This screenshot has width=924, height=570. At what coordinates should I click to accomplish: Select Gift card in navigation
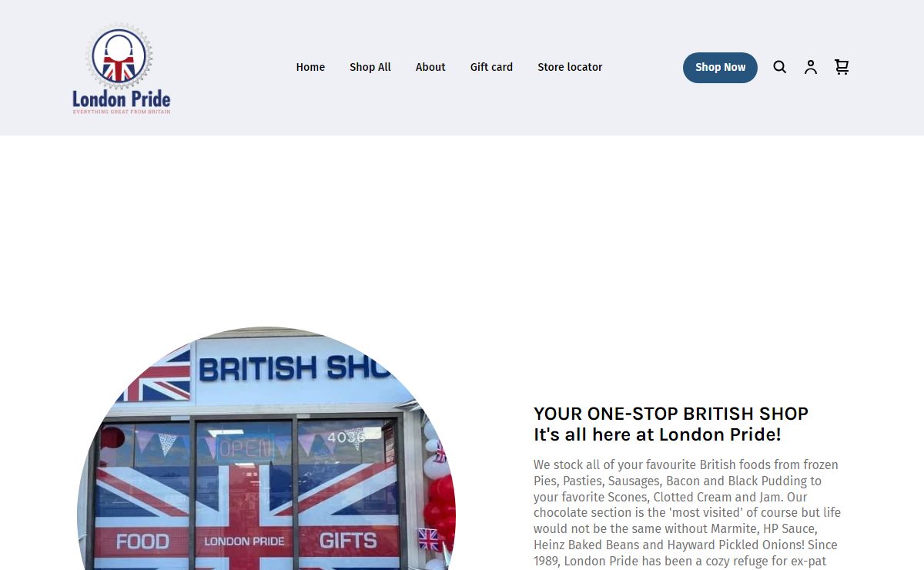pos(491,67)
